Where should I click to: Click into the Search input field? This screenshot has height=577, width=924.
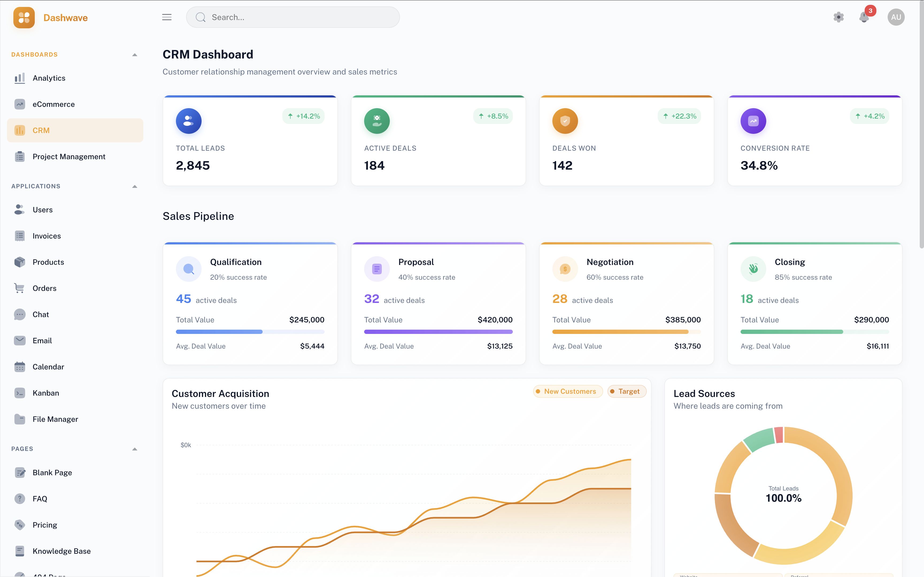click(x=298, y=17)
